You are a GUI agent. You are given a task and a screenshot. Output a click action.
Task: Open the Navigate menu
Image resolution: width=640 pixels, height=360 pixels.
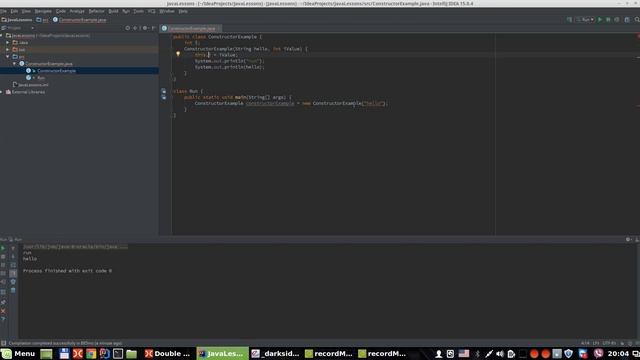pyautogui.click(x=43, y=11)
